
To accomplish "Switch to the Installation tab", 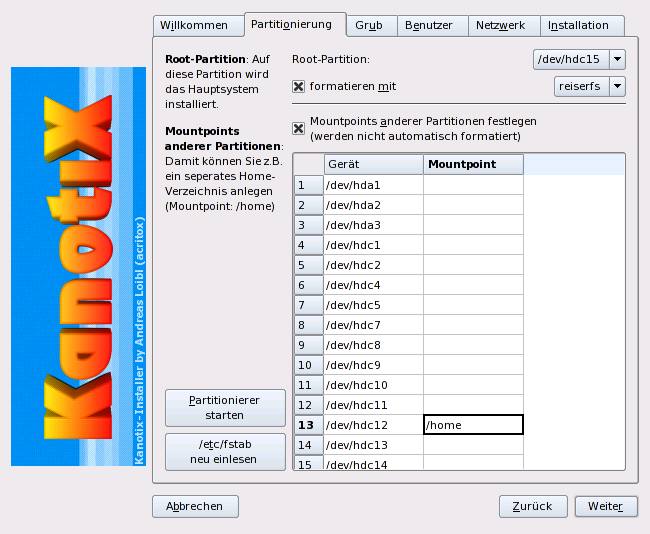I will point(582,26).
